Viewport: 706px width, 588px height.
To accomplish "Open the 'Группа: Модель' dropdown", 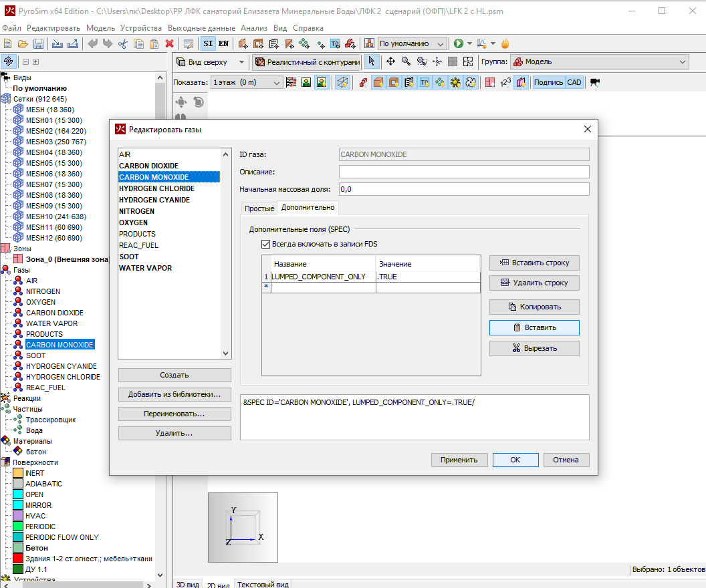I will pos(600,61).
